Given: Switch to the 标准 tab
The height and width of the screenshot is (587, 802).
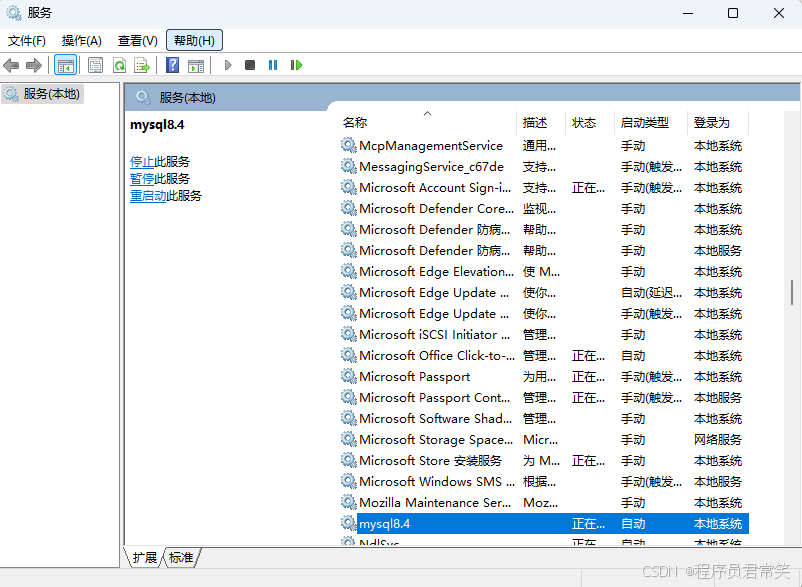Looking at the screenshot, I should click(x=181, y=557).
